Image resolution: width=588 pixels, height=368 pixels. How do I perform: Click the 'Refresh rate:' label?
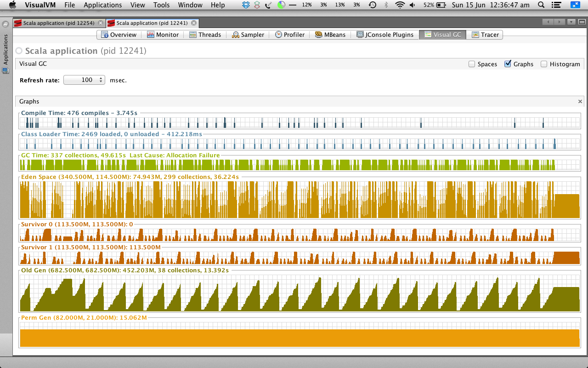40,80
